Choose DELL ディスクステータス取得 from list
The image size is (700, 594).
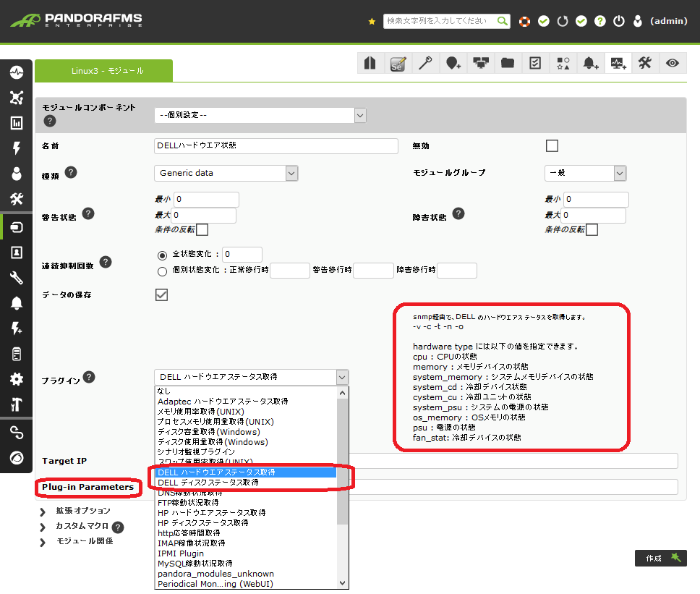[246, 483]
